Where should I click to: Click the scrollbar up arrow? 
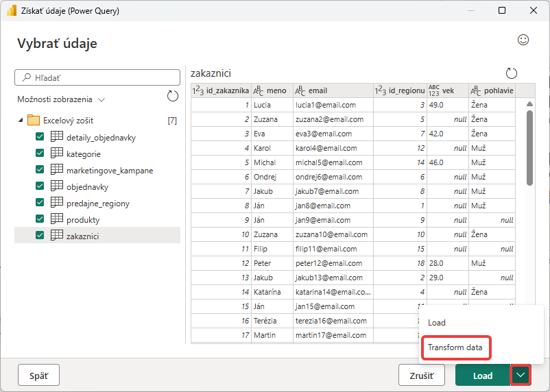click(x=529, y=103)
